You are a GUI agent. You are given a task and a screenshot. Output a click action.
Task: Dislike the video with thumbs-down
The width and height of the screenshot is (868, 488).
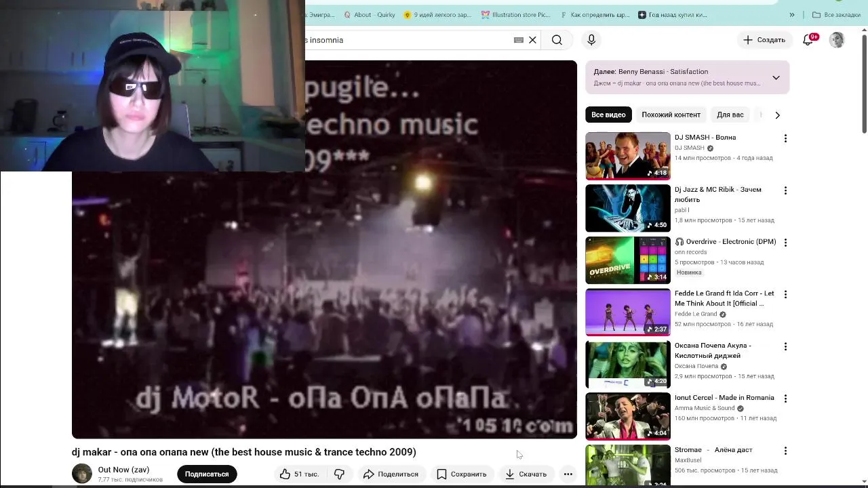[339, 474]
